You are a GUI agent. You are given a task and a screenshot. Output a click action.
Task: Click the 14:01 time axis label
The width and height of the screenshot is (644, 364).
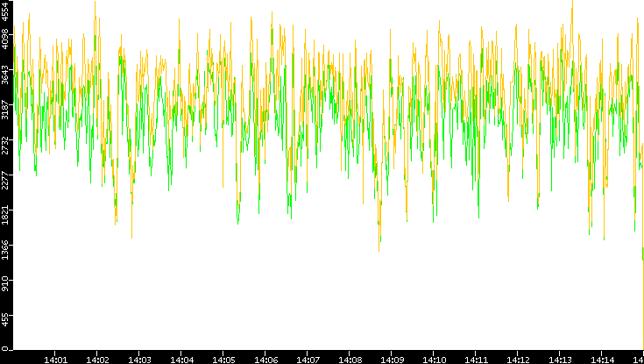(x=54, y=360)
